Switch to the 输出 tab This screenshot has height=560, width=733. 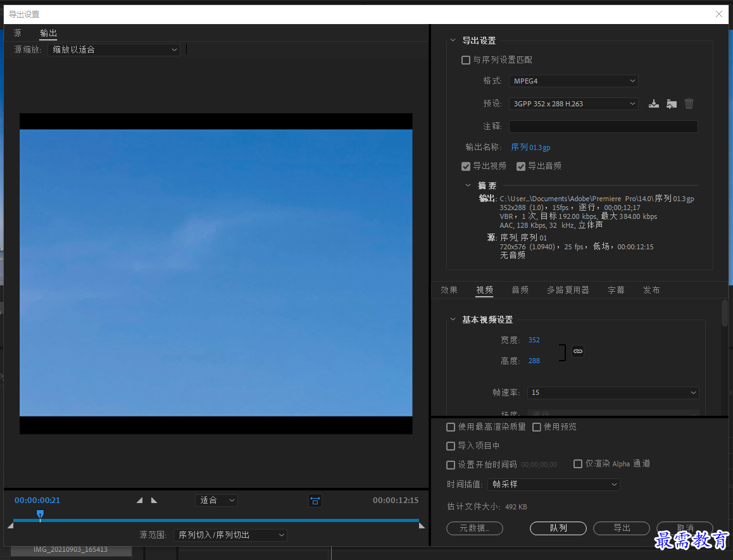click(48, 33)
